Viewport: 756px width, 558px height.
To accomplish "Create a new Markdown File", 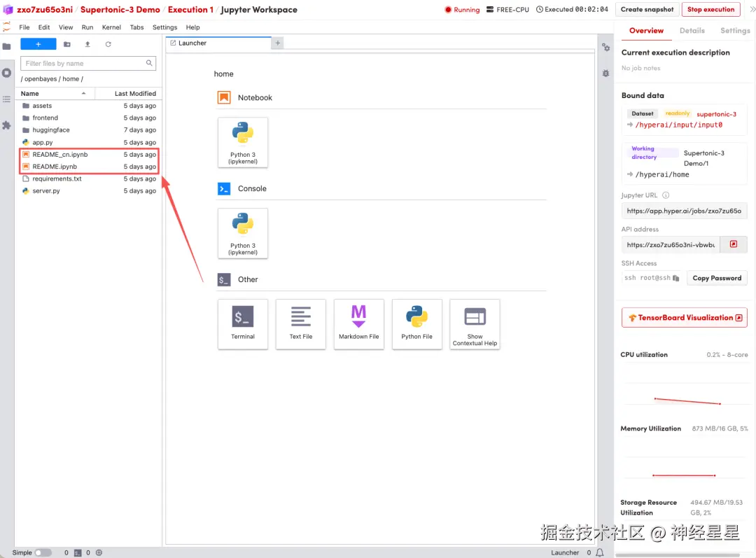I will tap(358, 324).
